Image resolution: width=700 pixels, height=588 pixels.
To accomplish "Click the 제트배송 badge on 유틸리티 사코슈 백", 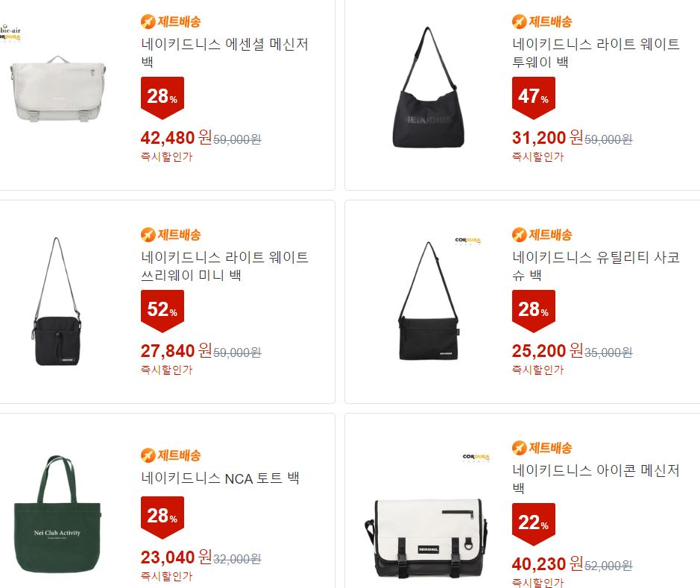I will pos(542,234).
